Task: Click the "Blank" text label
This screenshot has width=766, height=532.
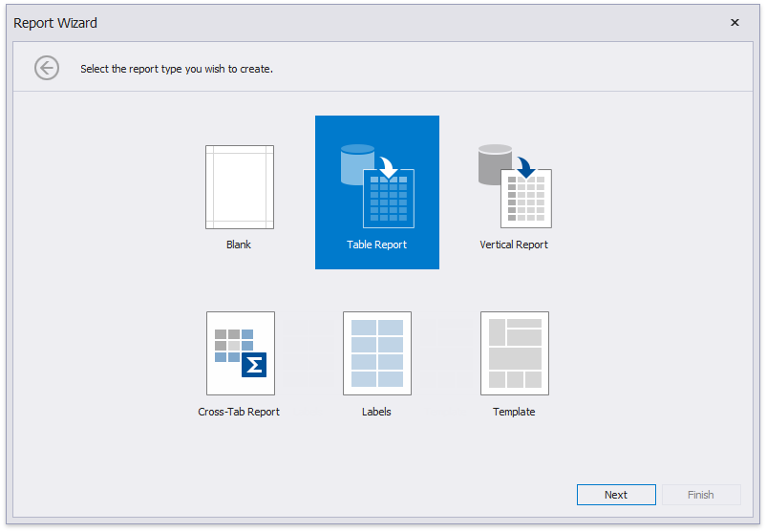Action: [x=239, y=245]
